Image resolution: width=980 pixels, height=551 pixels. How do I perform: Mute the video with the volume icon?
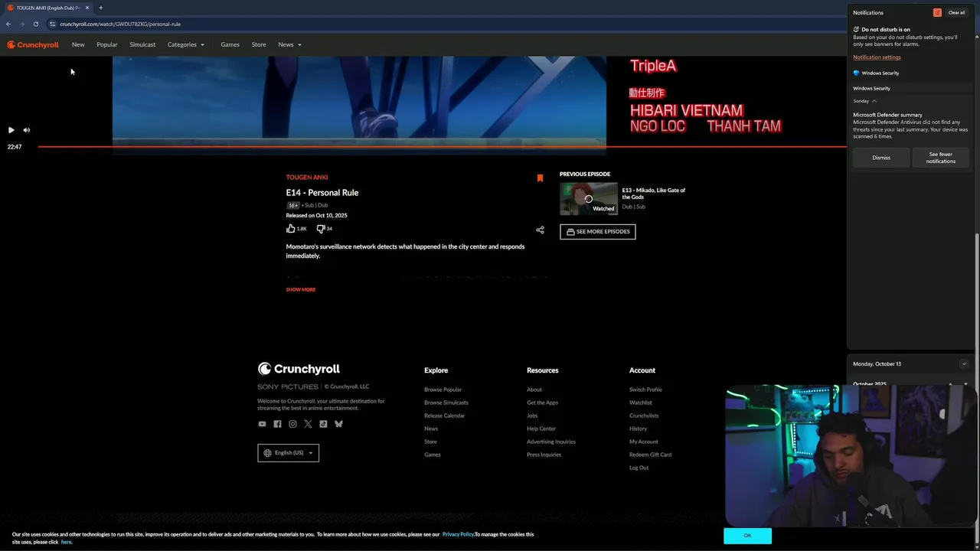[x=26, y=130]
